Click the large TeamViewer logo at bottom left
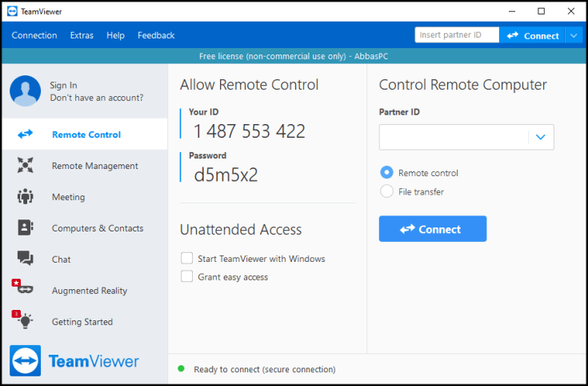Screen dimensions: 588x386 pos(25,361)
